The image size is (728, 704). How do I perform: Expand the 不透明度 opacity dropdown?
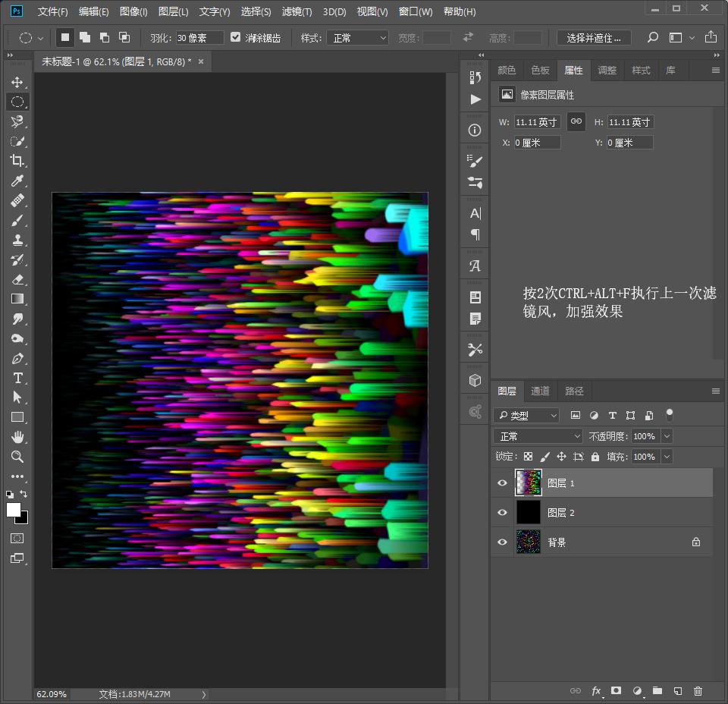coord(667,436)
